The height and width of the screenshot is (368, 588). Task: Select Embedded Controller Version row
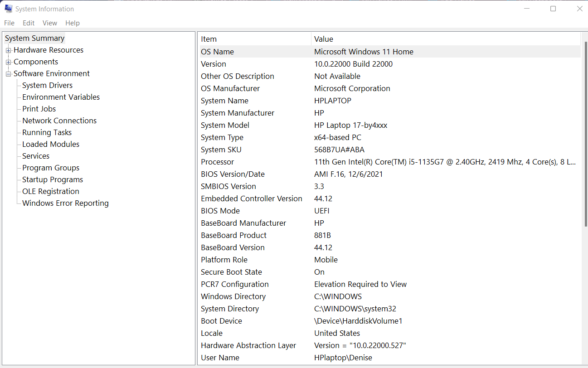tap(390, 199)
